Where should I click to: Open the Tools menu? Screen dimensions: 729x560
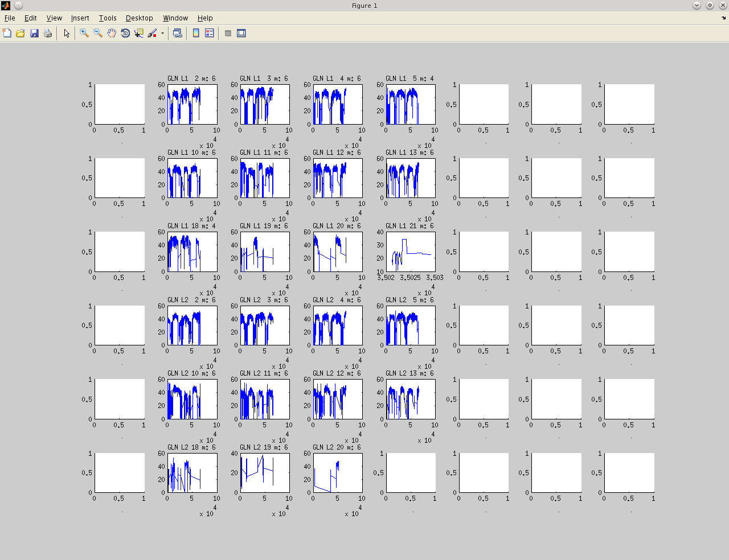point(107,18)
